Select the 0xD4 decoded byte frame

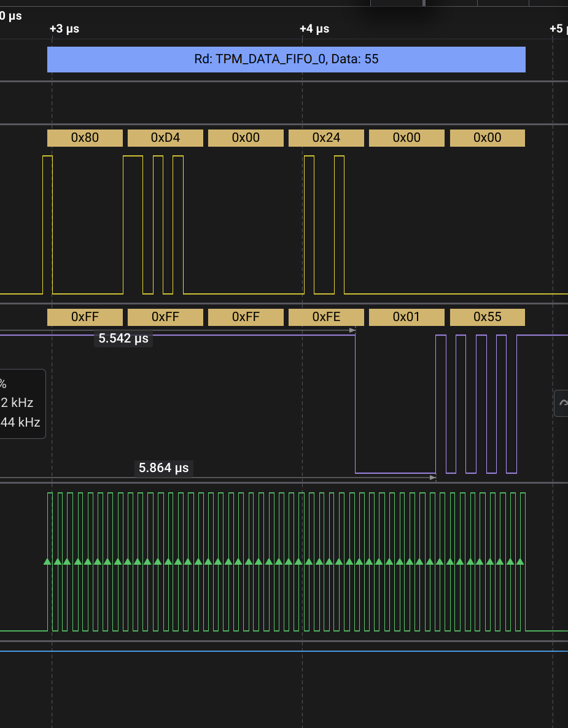tap(165, 137)
